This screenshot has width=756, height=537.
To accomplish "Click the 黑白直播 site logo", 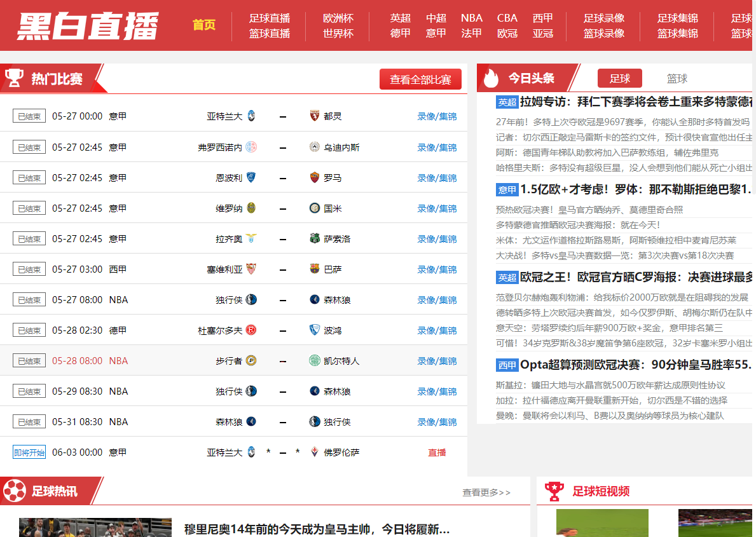I will click(87, 26).
